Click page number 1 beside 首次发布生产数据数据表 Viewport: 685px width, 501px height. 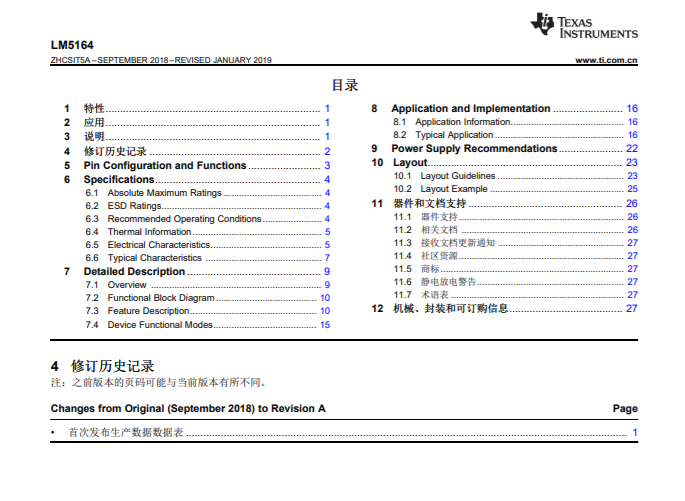(x=635, y=432)
